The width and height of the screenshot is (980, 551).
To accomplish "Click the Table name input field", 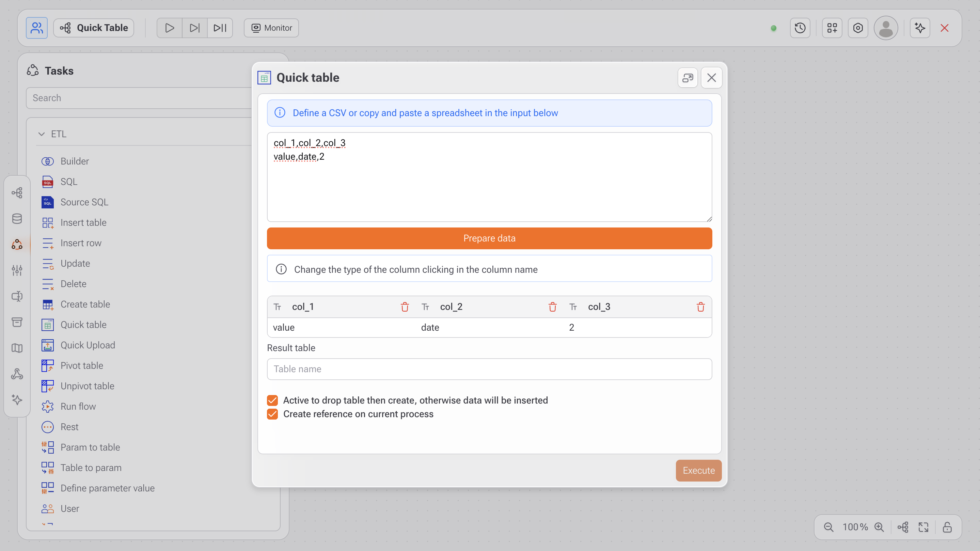I will coord(489,369).
